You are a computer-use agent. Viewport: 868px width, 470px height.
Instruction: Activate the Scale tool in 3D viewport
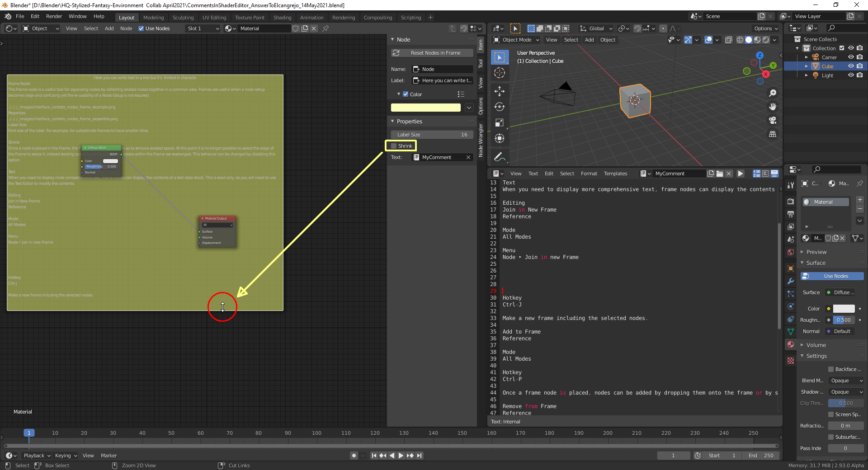[500, 122]
